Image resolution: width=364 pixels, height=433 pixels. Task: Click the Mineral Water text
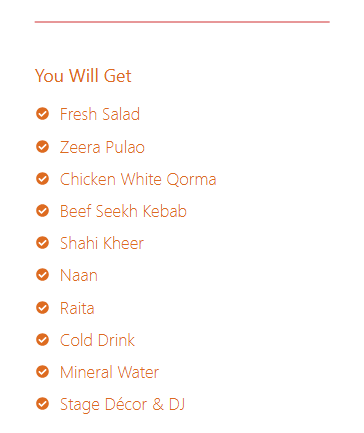(109, 372)
